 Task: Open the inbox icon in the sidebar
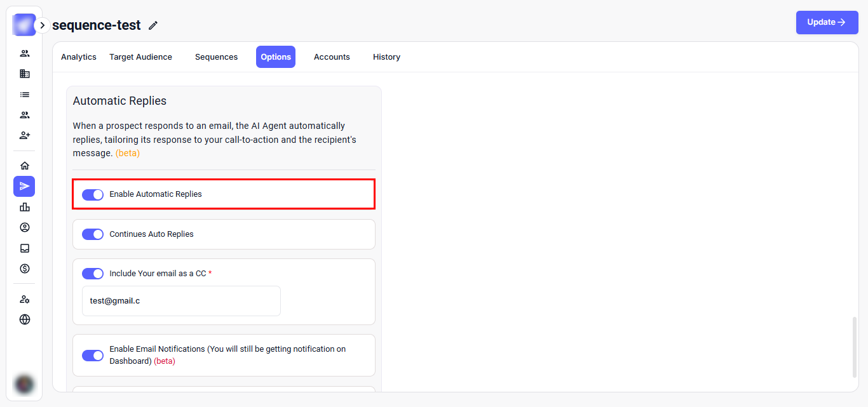pyautogui.click(x=25, y=248)
